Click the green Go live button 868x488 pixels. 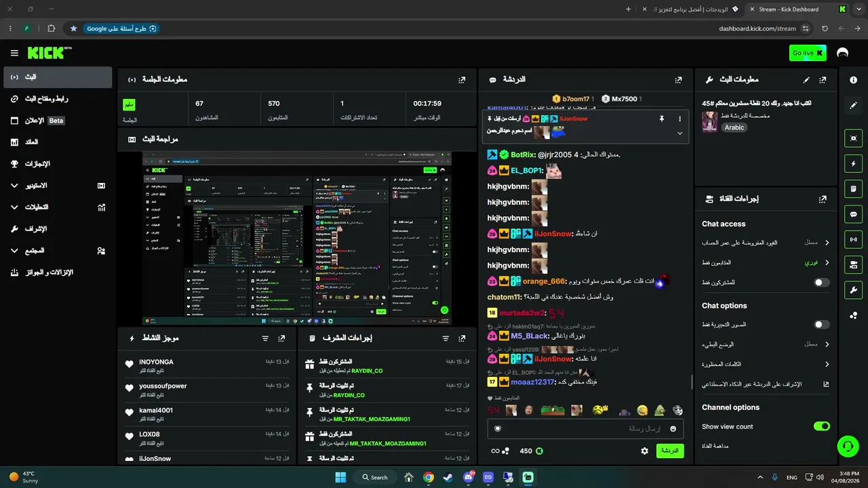[808, 53]
